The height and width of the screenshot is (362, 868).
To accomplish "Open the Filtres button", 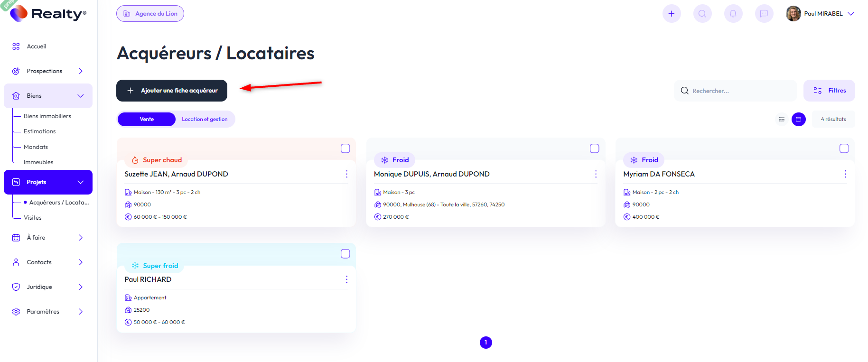I will point(829,91).
